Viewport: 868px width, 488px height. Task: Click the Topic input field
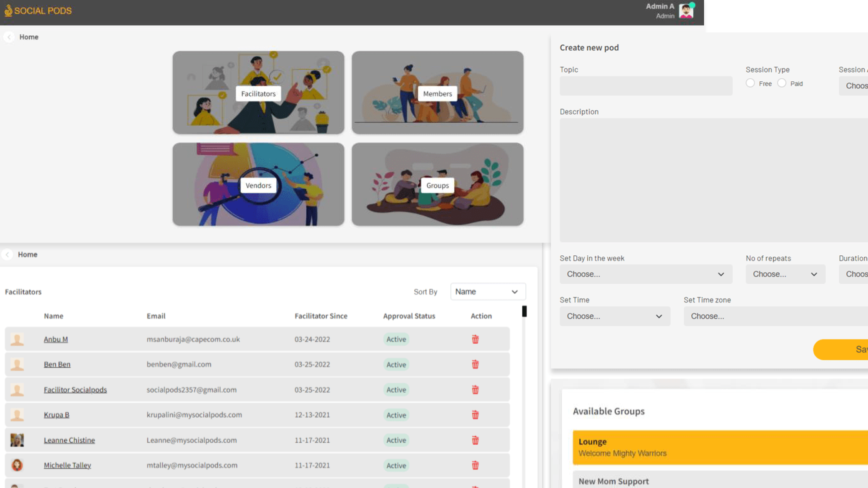click(646, 86)
